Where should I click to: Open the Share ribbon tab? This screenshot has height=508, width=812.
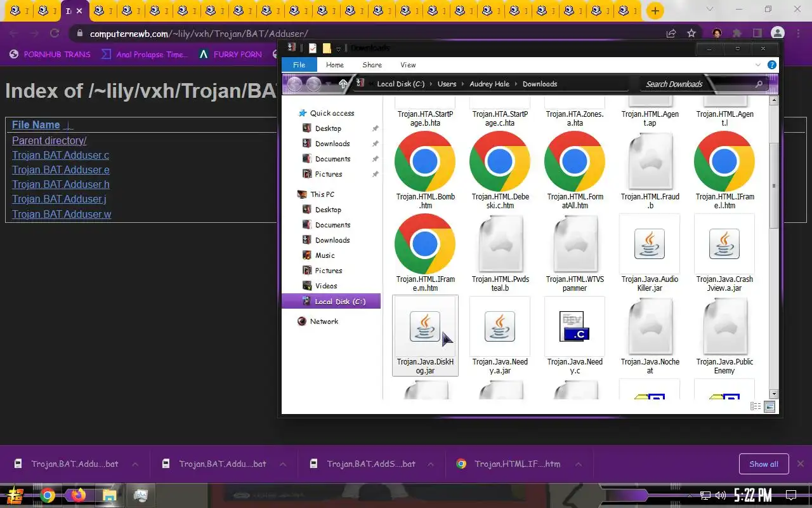372,65
